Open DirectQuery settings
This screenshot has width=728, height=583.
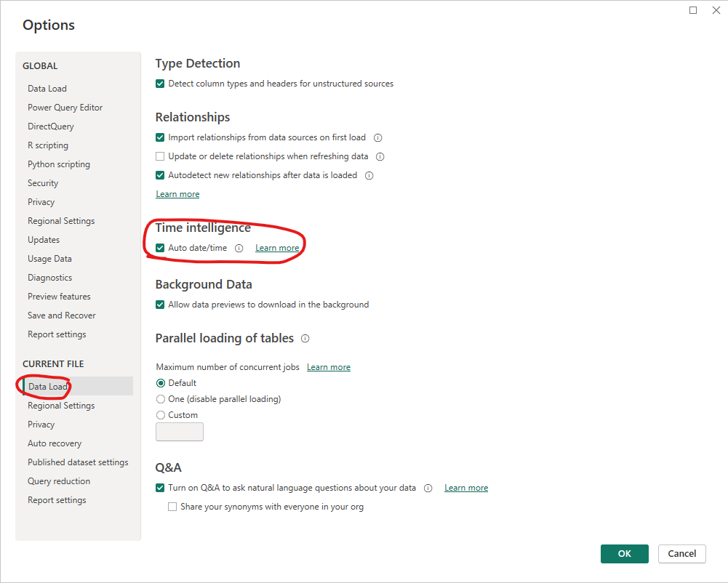pos(51,126)
